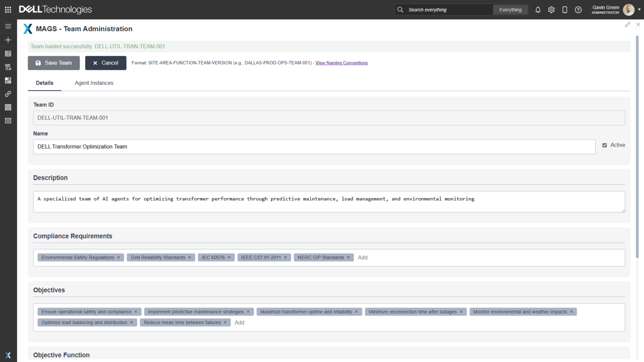Remove the IEC 60076 compliance tag

[229, 258]
